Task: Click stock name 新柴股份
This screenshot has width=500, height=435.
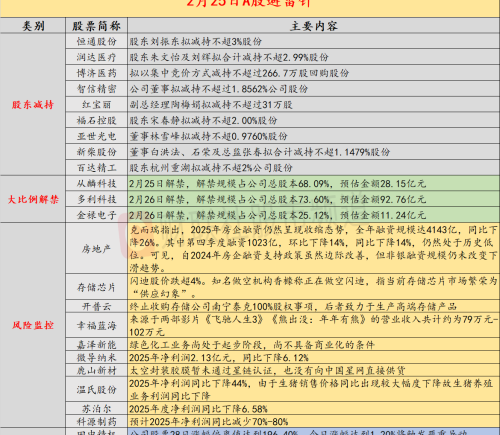Action: click(x=96, y=152)
